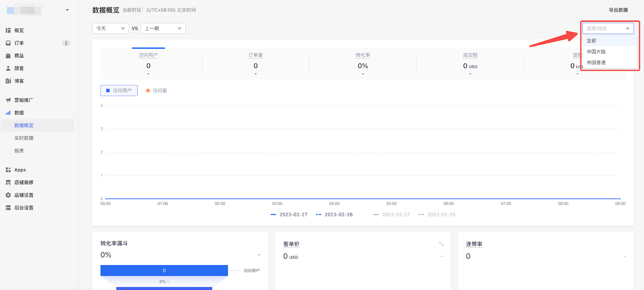The height and width of the screenshot is (290, 644).
Task: Click the store name at top left
Action: [24, 10]
